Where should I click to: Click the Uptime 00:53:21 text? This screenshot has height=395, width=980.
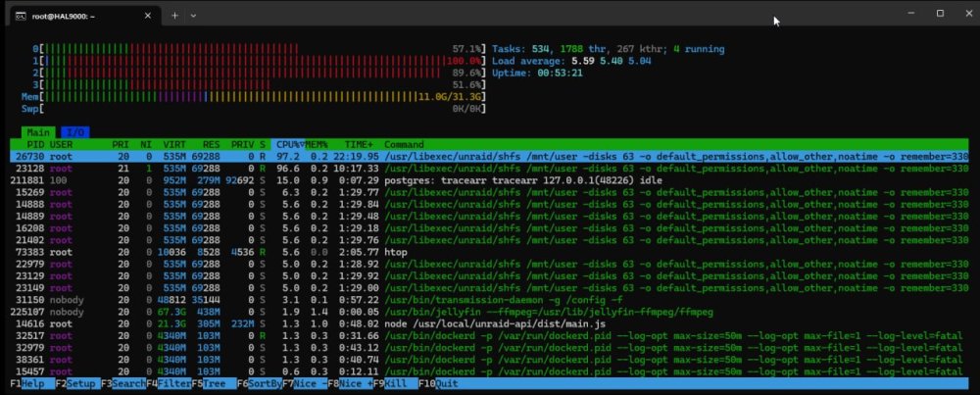(x=537, y=73)
